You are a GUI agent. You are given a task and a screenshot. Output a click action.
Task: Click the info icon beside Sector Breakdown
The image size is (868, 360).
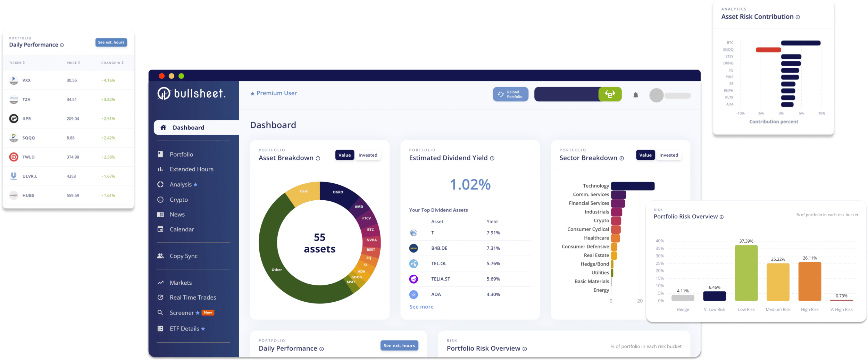[x=621, y=158]
